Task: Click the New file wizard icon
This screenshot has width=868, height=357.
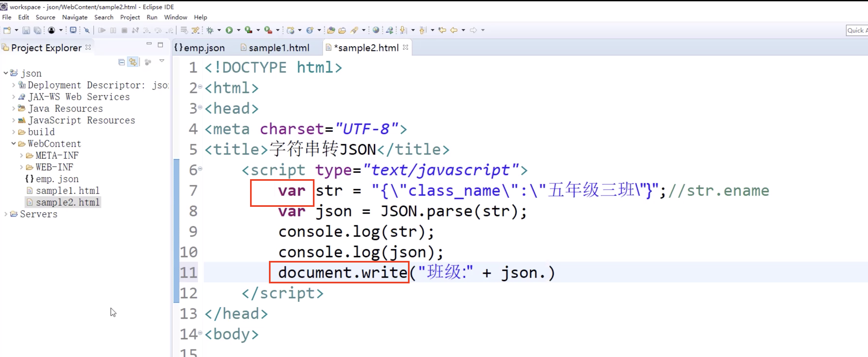Action: coord(7,30)
